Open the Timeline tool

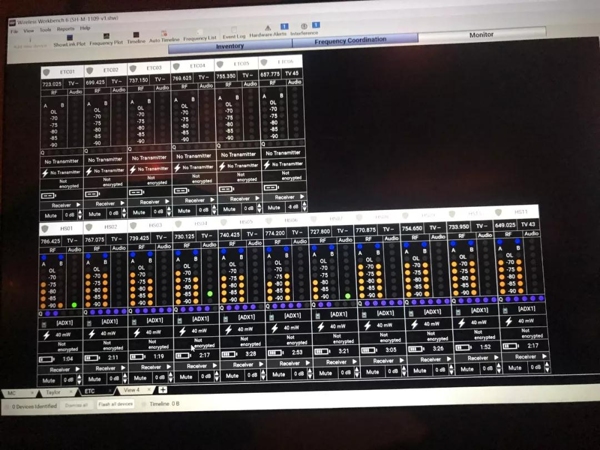coord(136,38)
